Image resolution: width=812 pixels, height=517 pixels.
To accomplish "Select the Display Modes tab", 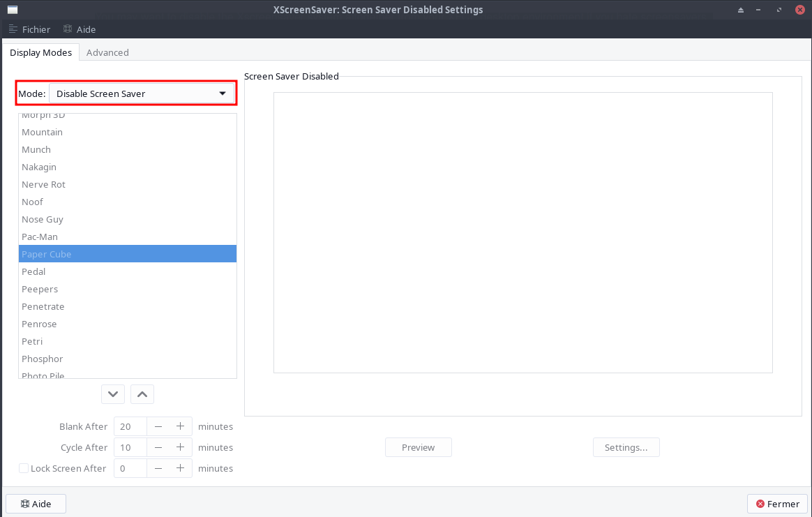I will pos(40,52).
